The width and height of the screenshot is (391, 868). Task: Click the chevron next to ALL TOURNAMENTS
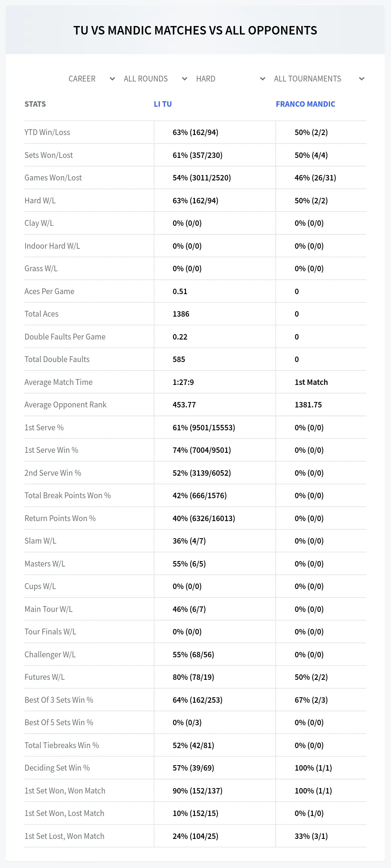(361, 79)
